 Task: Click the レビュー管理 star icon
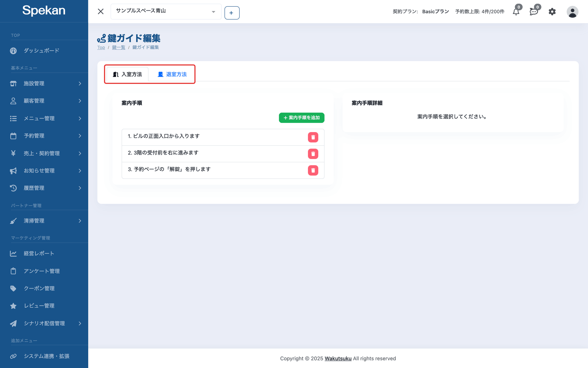(13, 306)
